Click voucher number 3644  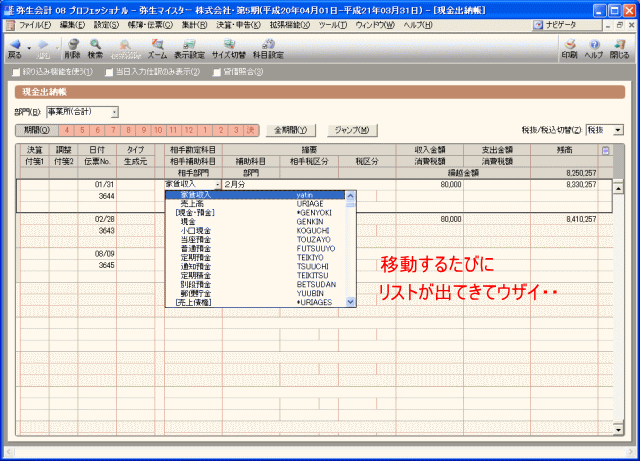(97, 196)
